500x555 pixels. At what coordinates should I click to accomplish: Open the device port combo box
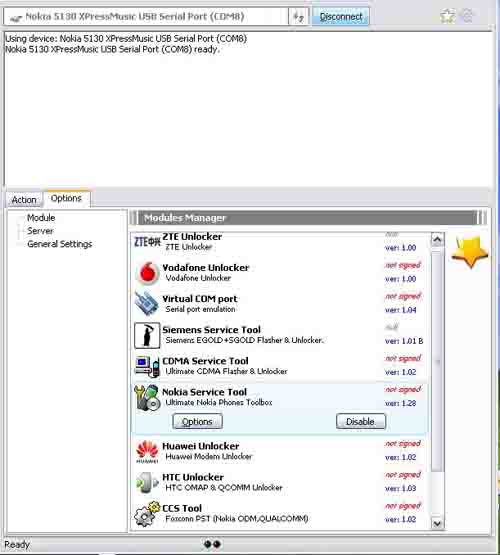click(146, 17)
